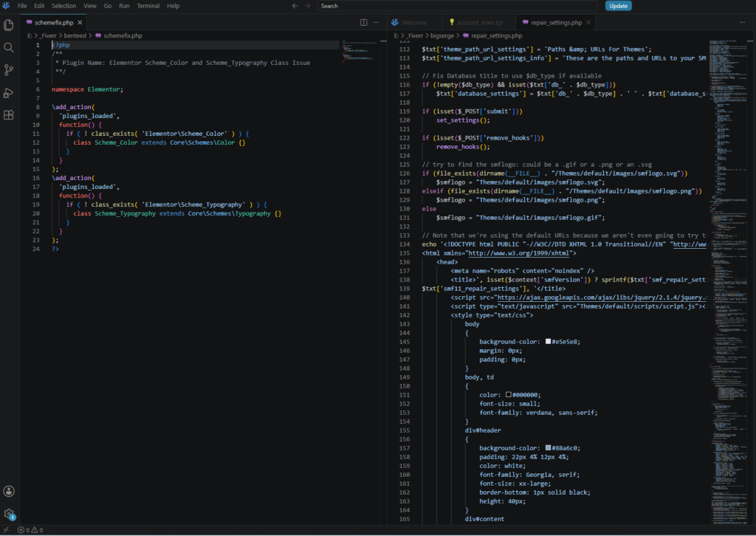This screenshot has width=756, height=536.
Task: Open the Terminal menu
Action: (x=148, y=6)
